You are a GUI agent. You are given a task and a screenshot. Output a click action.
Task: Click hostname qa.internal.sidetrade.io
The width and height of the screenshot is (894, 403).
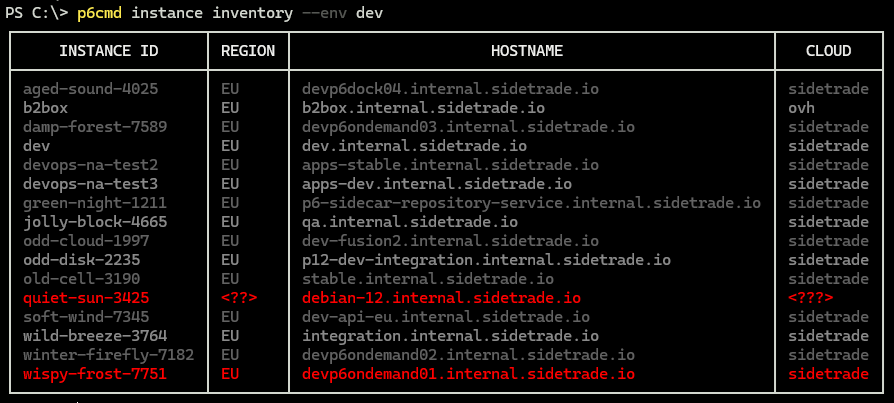tap(410, 222)
